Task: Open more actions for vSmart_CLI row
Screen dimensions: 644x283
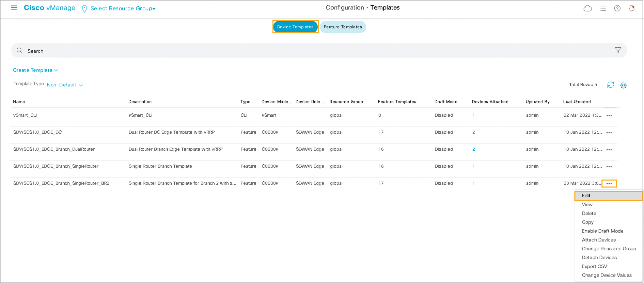Action: click(609, 116)
